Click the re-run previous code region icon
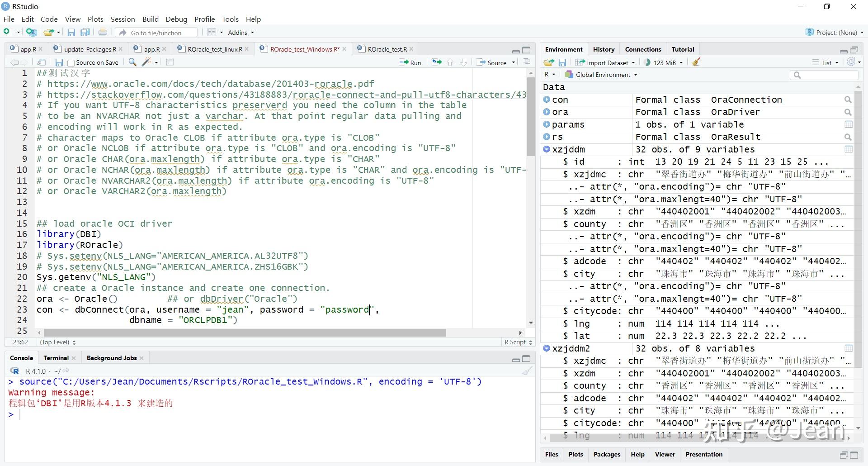Screen dimensions: 868x466 click(437, 62)
